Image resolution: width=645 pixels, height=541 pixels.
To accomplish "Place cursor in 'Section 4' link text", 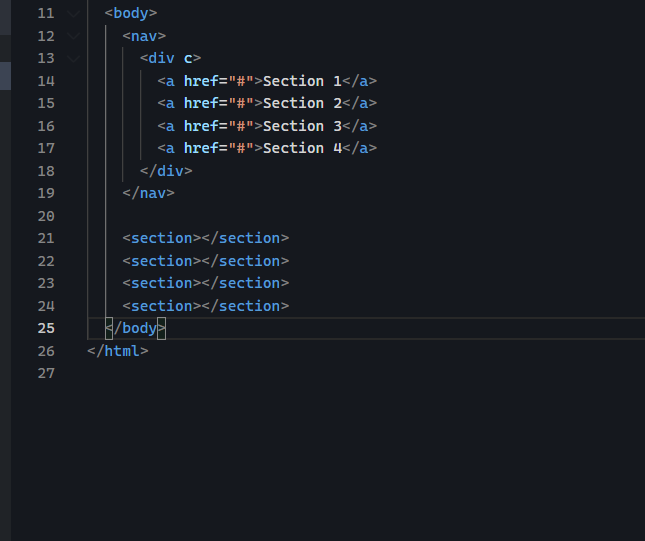I will (x=302, y=148).
